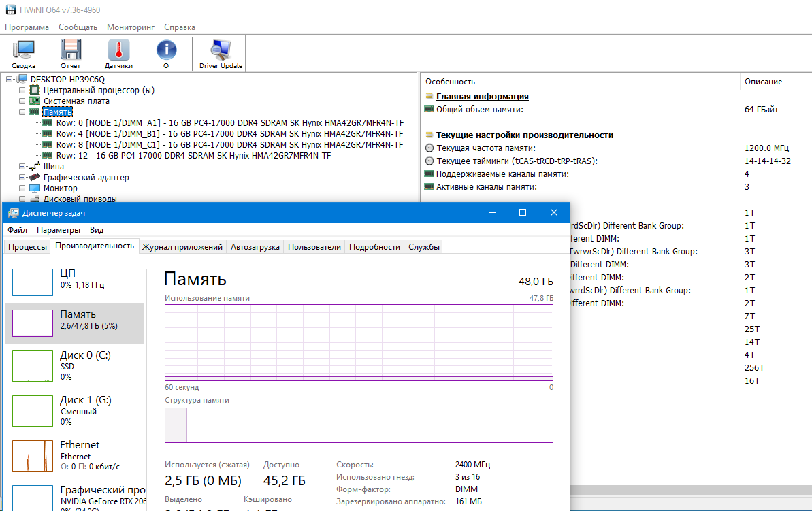This screenshot has height=511, width=812.
Task: Collapse the DESKTOP-HP39C6Q root node
Action: coord(10,79)
